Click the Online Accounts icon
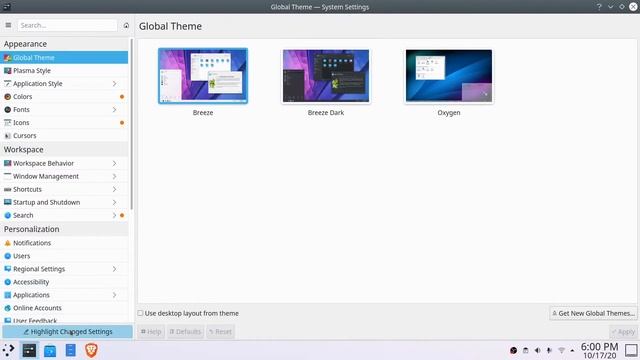Viewport: 640px width, 360px height. (x=7, y=308)
